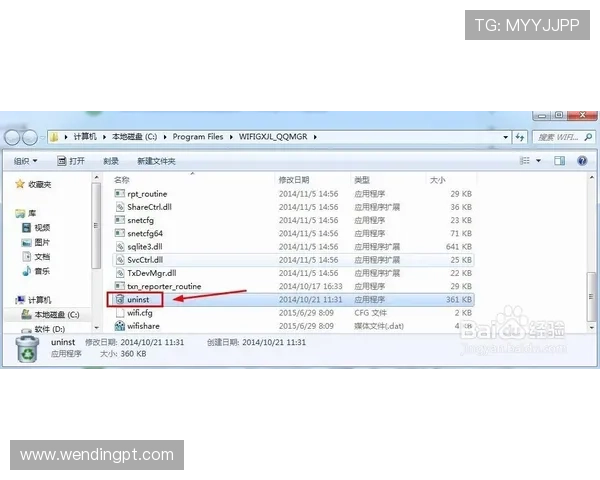The height and width of the screenshot is (480, 600).
Task: Click the 刻录 toolbar button
Action: 111,161
